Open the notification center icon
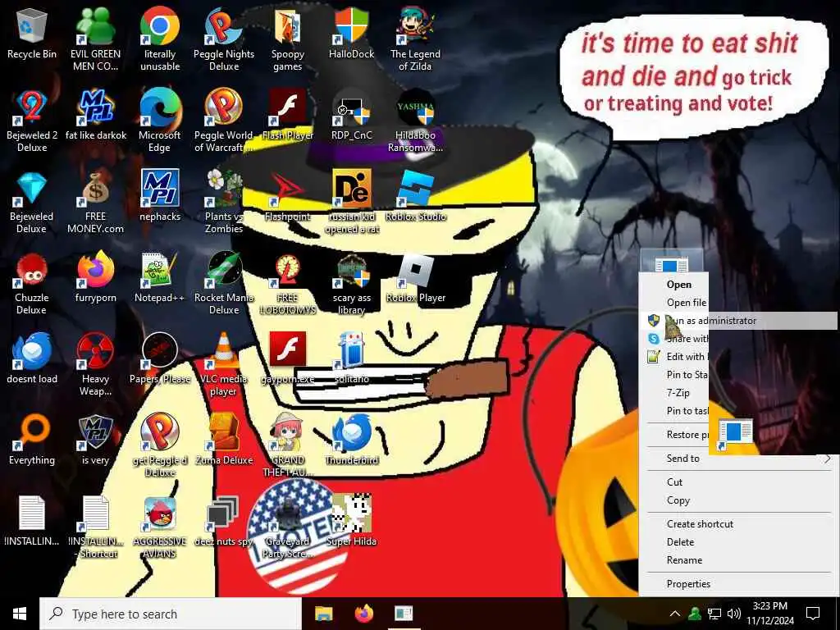This screenshot has height=630, width=840. [x=813, y=614]
